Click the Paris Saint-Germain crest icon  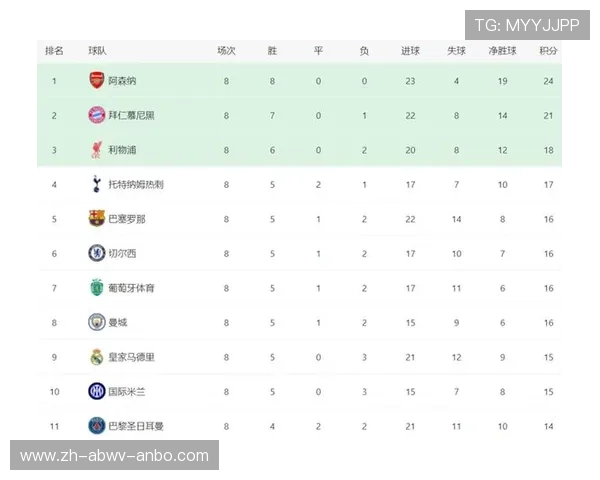click(96, 426)
